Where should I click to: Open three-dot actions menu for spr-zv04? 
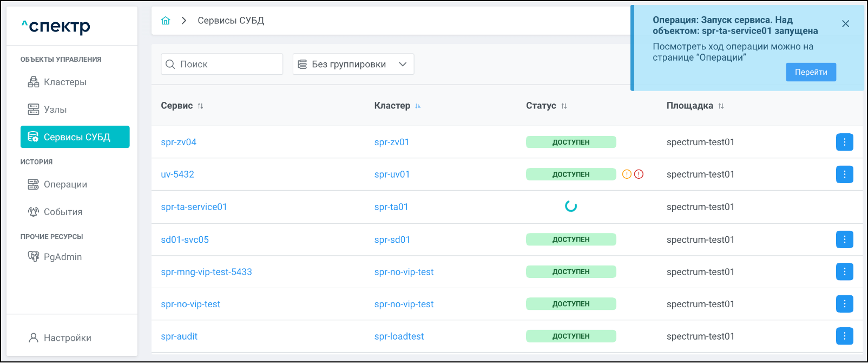[x=844, y=142]
